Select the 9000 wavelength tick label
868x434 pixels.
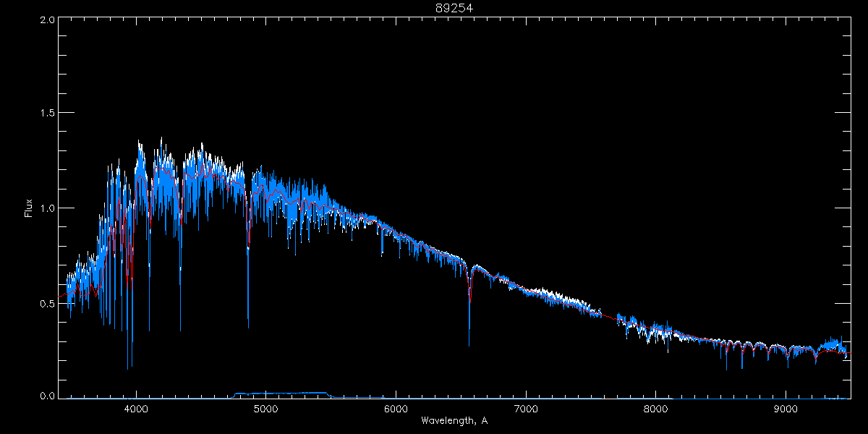786,408
